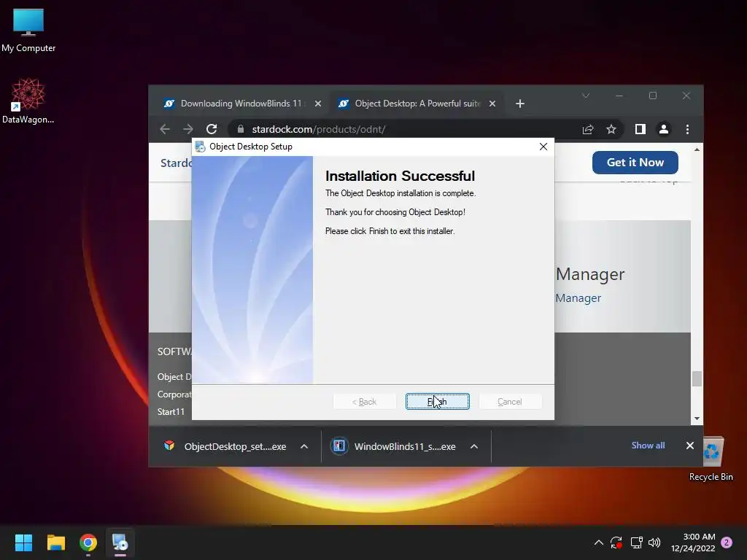The width and height of the screenshot is (747, 560).
Task: View site info lock icon
Action: point(241,129)
